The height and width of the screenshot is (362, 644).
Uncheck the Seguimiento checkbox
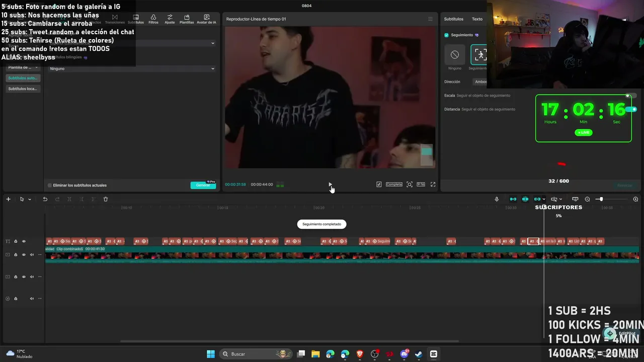coord(446,35)
